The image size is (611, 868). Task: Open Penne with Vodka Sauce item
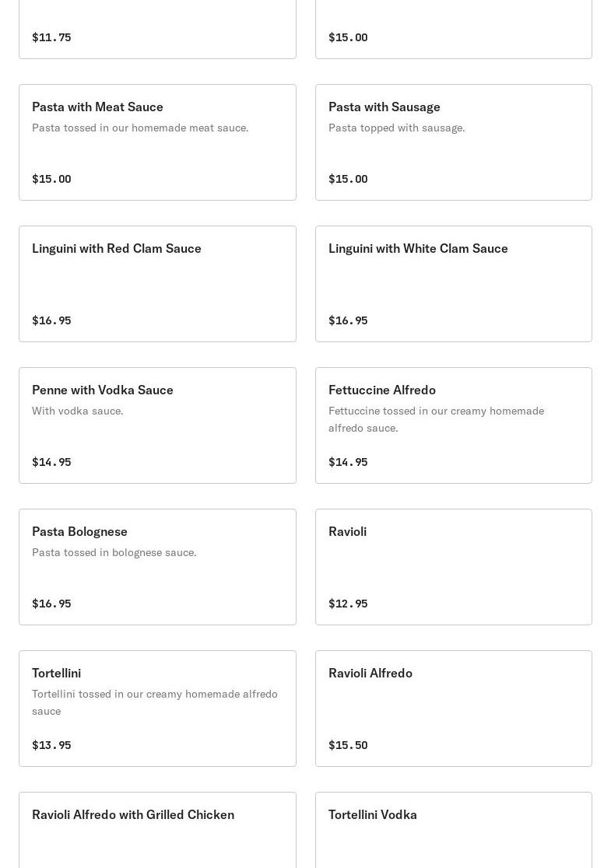pos(157,425)
